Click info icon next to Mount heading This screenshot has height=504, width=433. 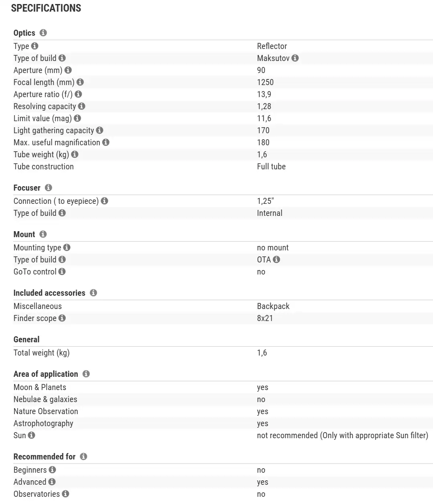point(43,234)
